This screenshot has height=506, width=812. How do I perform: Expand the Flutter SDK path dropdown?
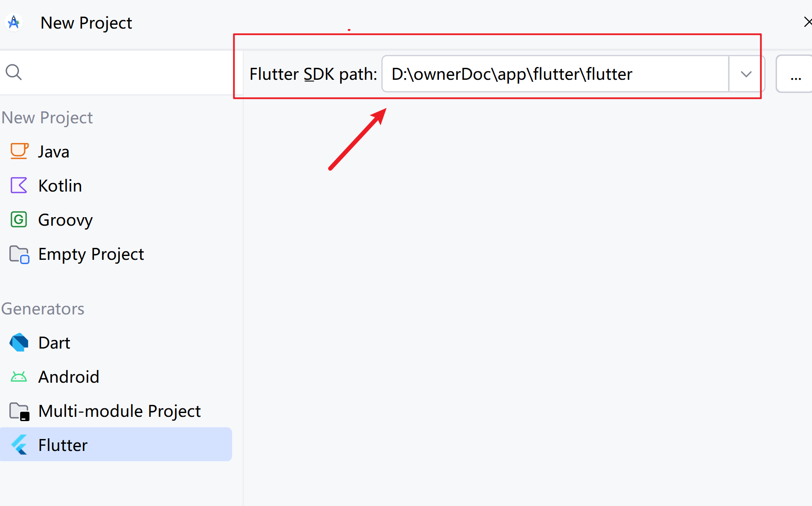coord(746,74)
